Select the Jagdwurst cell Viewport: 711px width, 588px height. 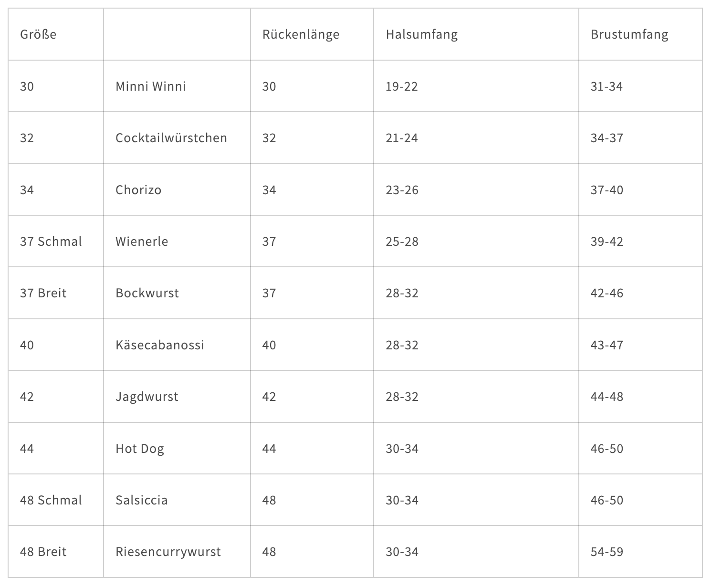pos(177,397)
